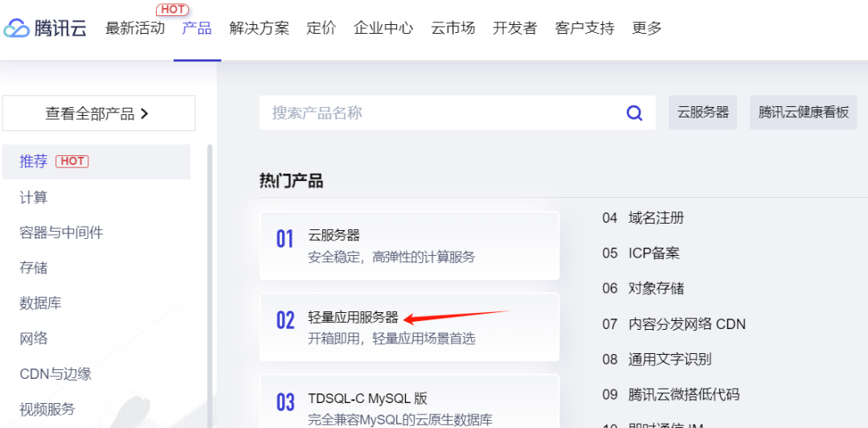Click the 云服务器 quick tag

703,113
